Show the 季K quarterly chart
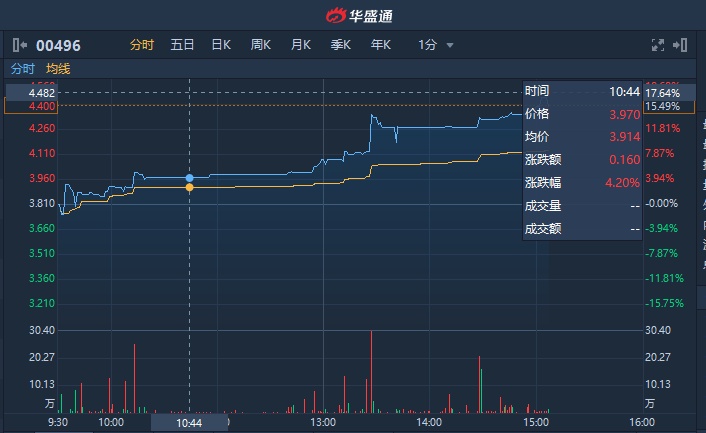This screenshot has width=706, height=433. click(x=341, y=45)
